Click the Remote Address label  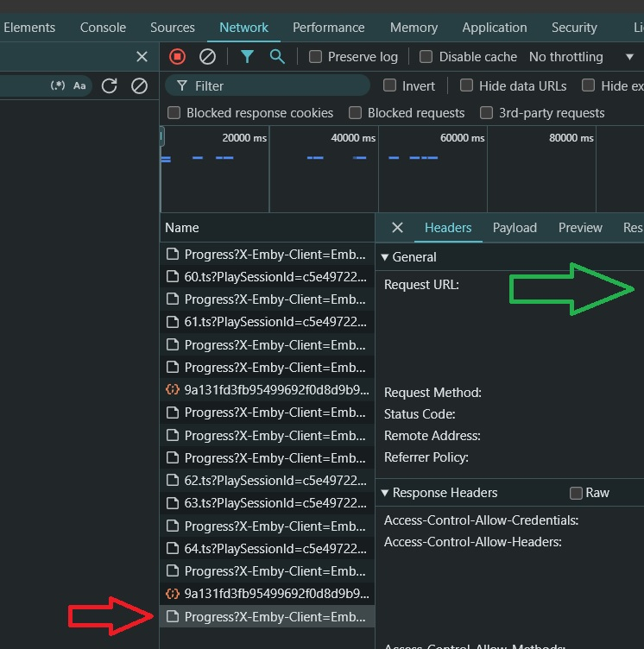click(432, 436)
